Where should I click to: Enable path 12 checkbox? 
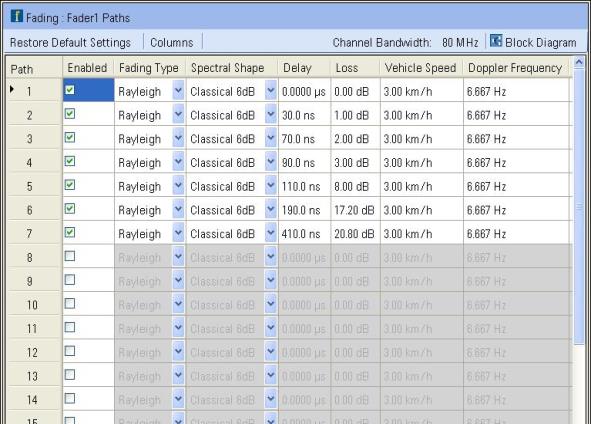[70, 351]
